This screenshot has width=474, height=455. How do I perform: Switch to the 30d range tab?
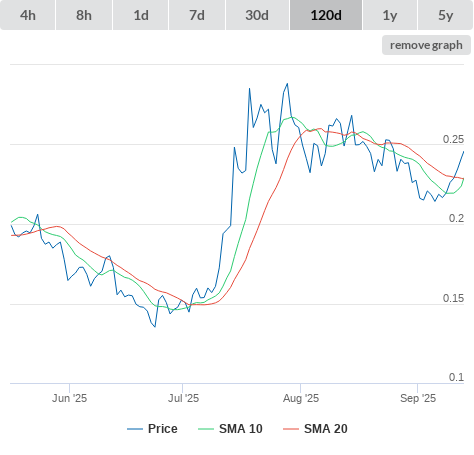257,15
